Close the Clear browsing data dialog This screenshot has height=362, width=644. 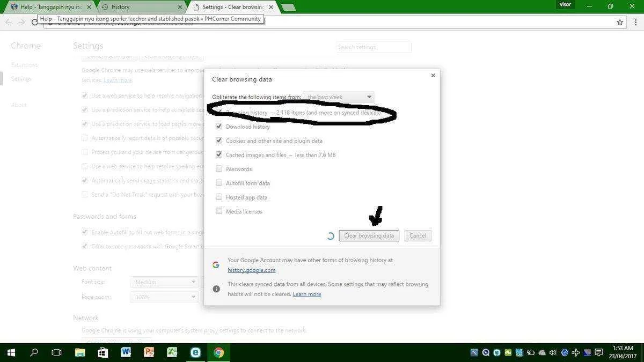click(x=433, y=76)
